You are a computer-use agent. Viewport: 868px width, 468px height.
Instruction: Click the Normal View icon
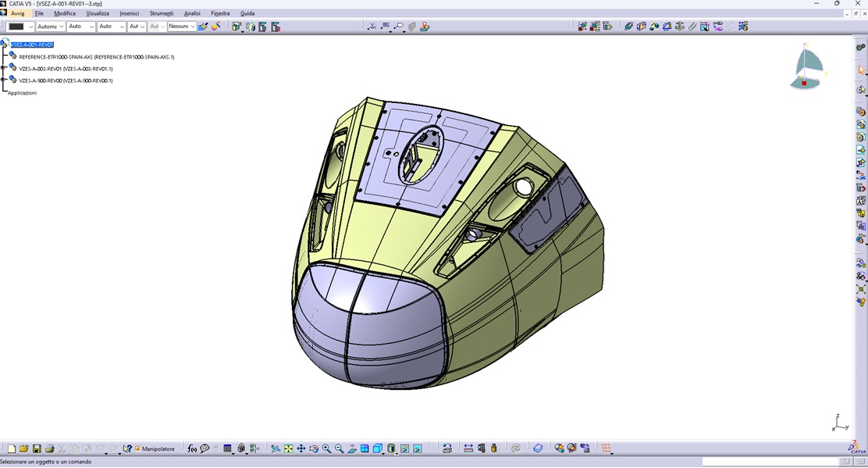(x=352, y=448)
